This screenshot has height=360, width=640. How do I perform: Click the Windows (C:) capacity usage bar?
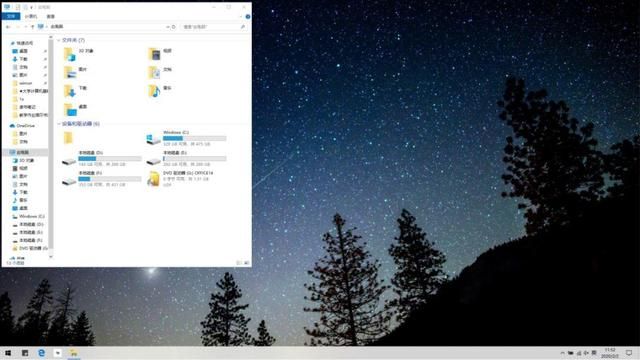[x=194, y=138]
